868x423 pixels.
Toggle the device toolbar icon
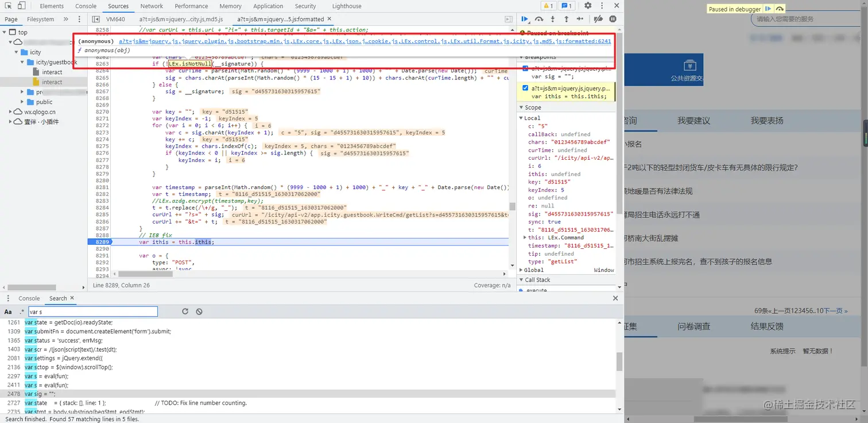pos(21,6)
